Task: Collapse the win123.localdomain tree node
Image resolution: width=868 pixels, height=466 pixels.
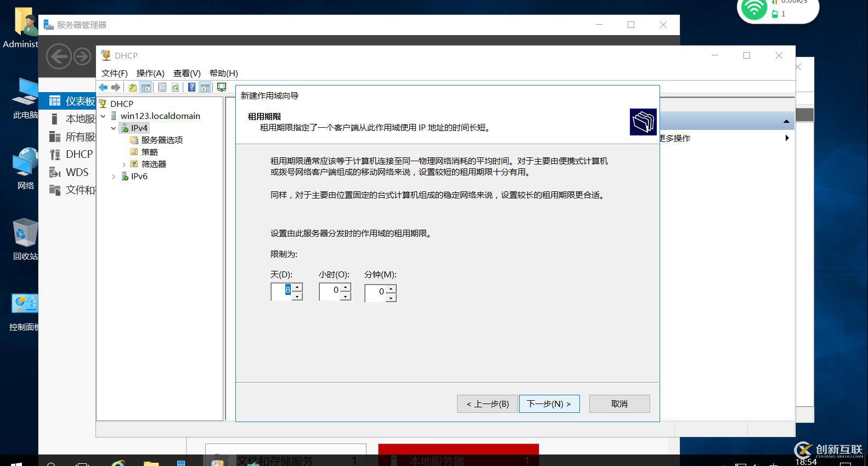Action: tap(103, 116)
